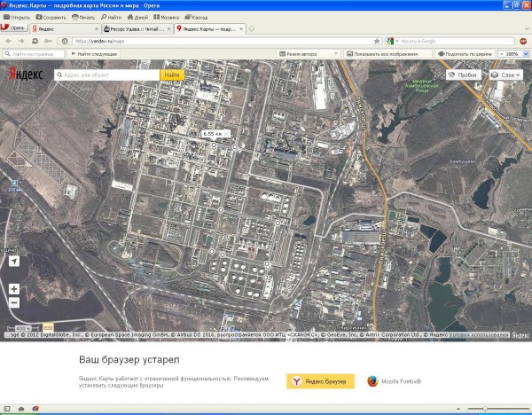The image size is (532, 415).
Task: Close the 6,55 км distance label
Action: pos(227,134)
